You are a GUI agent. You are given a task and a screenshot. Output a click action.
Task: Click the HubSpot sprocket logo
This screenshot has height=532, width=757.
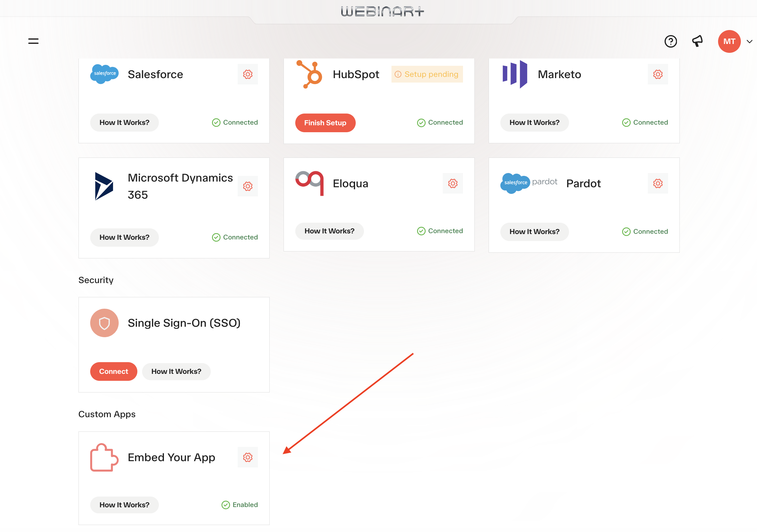[309, 74]
